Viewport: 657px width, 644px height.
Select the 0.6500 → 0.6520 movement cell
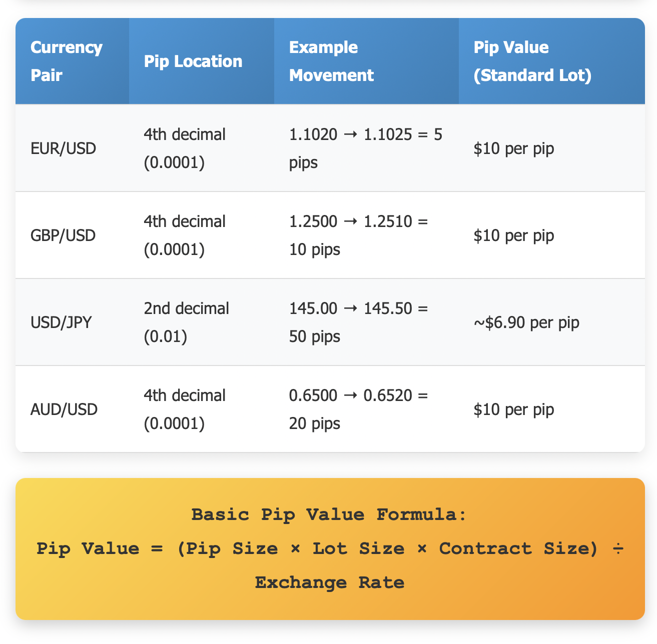pos(366,409)
